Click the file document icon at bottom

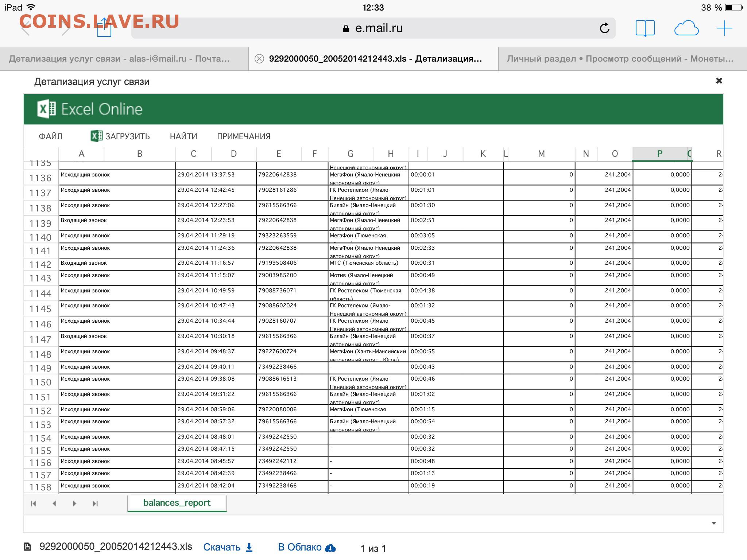click(x=27, y=547)
